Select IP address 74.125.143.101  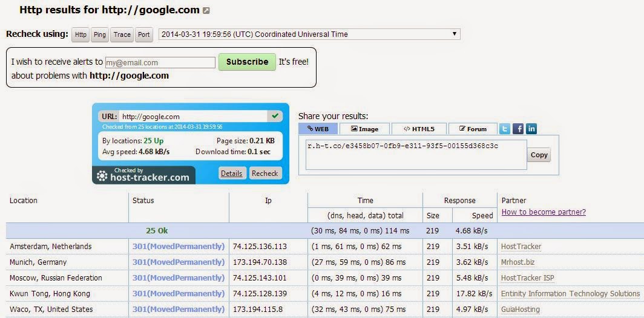260,277
